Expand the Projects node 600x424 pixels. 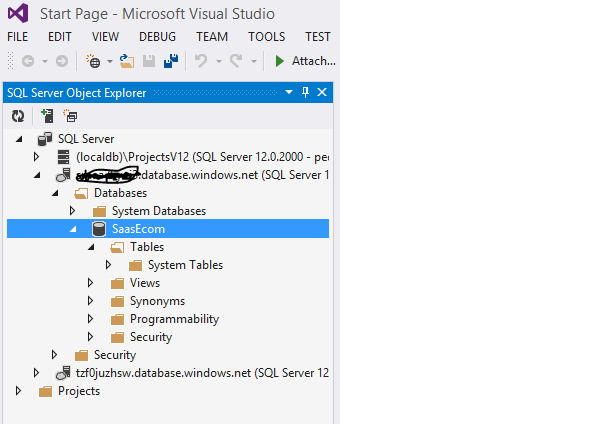pos(18,390)
